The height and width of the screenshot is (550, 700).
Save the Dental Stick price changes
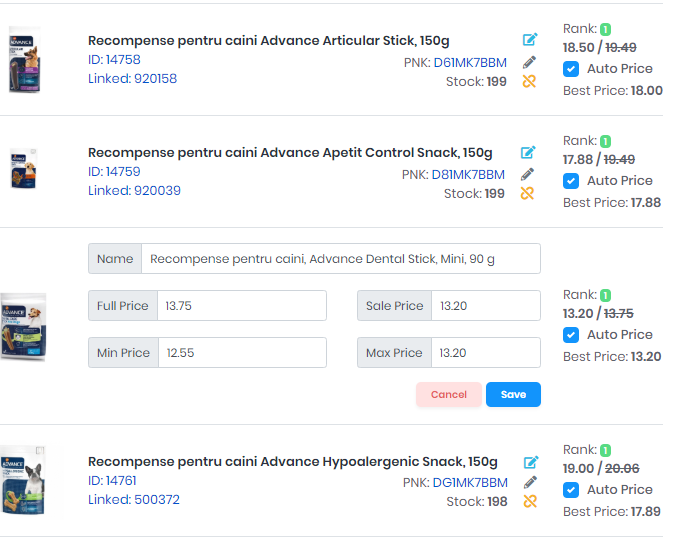pyautogui.click(x=513, y=395)
